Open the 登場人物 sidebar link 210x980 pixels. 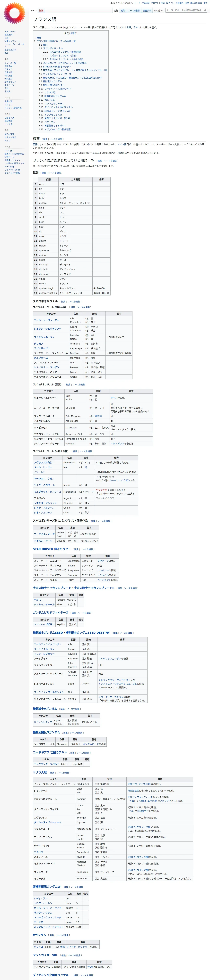[x=8, y=72]
